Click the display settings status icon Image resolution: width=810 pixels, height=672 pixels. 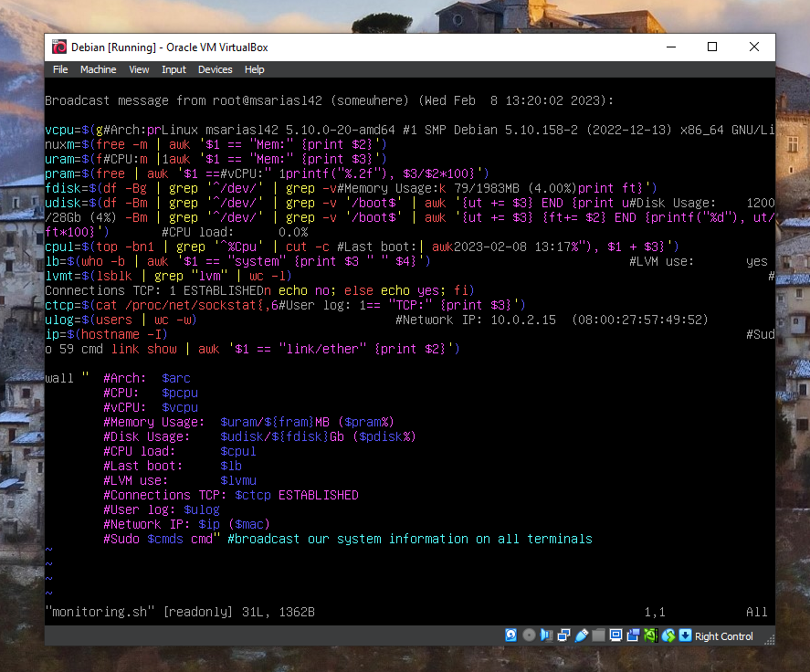[x=615, y=635]
